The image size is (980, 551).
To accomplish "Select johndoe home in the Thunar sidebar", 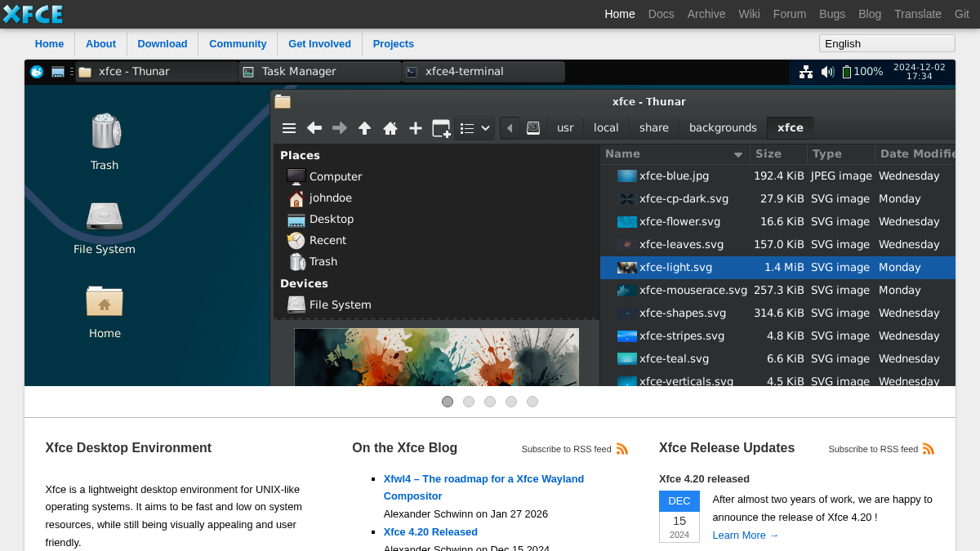I will click(320, 198).
